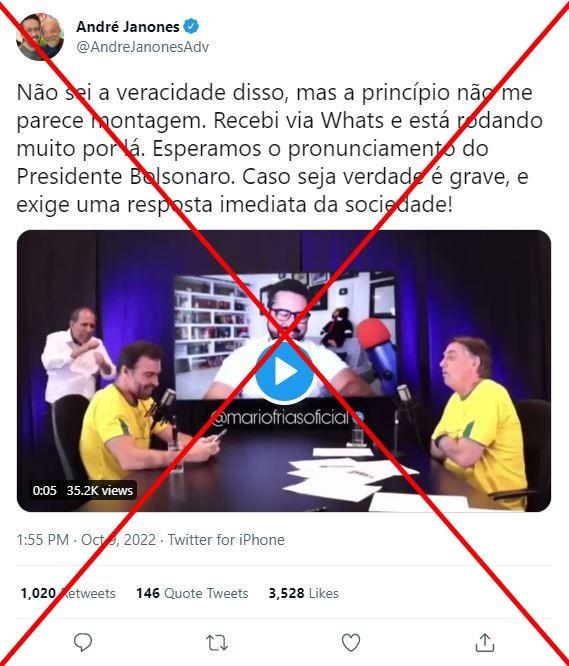
Task: Click the 0:05 video duration label
Action: pyautogui.click(x=45, y=491)
